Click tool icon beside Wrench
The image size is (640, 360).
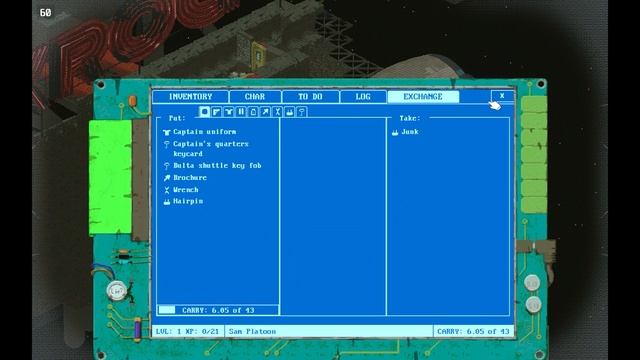pyautogui.click(x=167, y=190)
